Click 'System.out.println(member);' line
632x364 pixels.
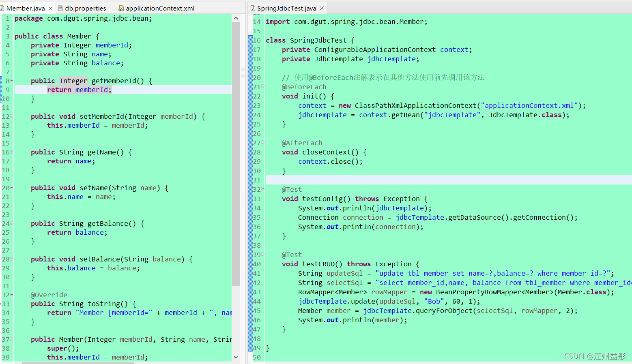tap(353, 320)
